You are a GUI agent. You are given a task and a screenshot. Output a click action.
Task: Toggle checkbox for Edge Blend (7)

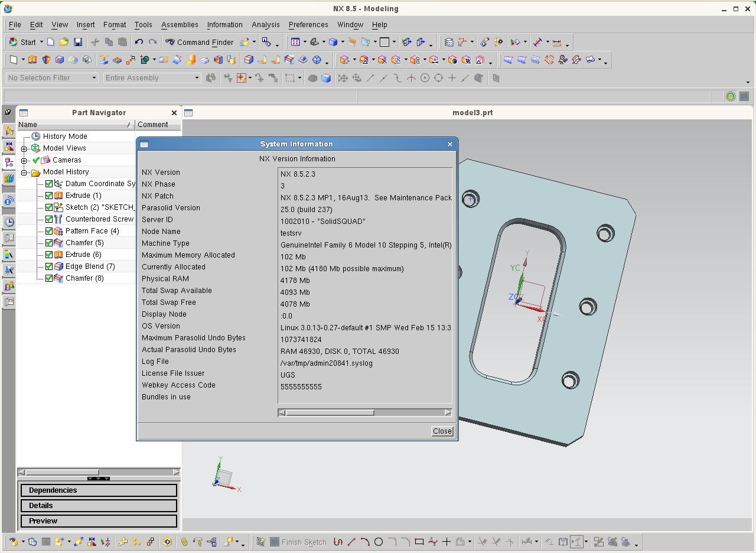click(x=49, y=266)
